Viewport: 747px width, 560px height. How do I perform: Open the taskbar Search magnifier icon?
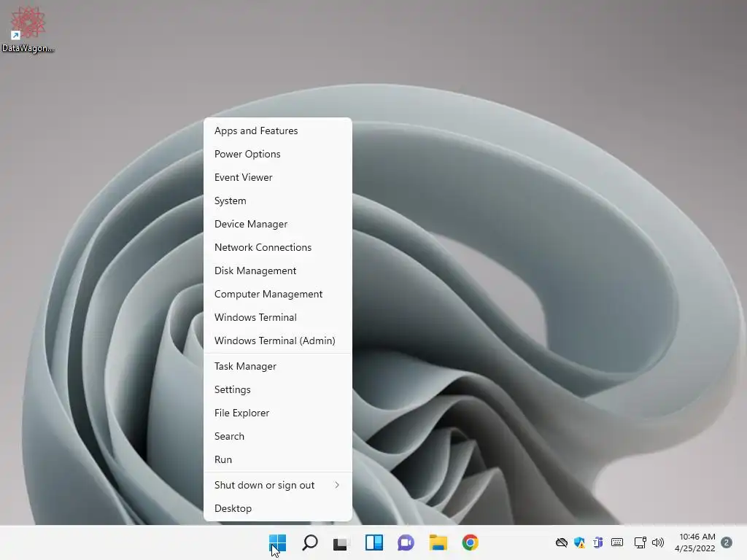(x=309, y=542)
